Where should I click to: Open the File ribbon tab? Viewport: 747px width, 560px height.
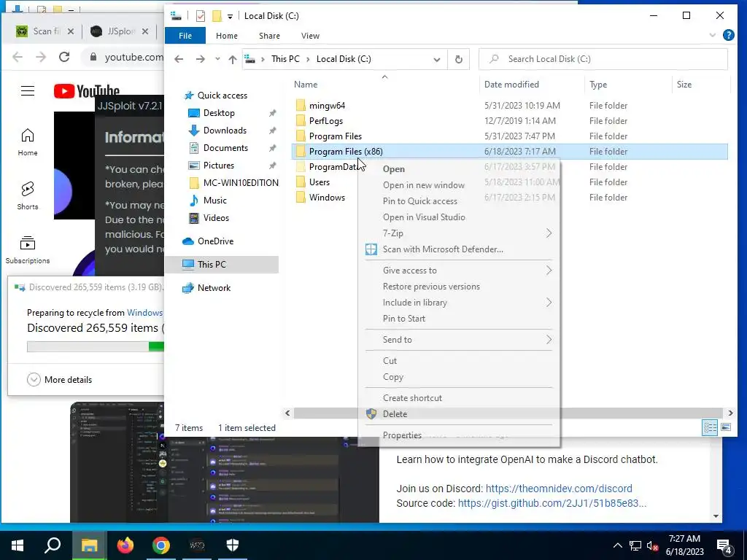click(x=185, y=36)
